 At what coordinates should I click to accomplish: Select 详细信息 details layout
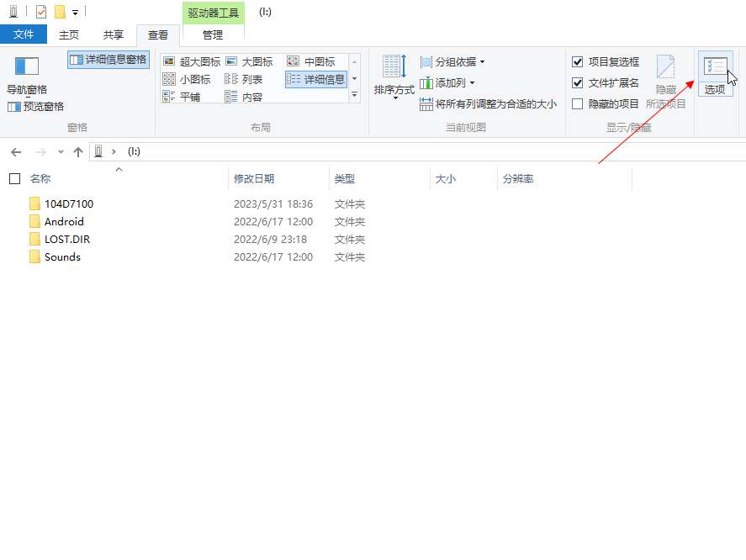(316, 79)
